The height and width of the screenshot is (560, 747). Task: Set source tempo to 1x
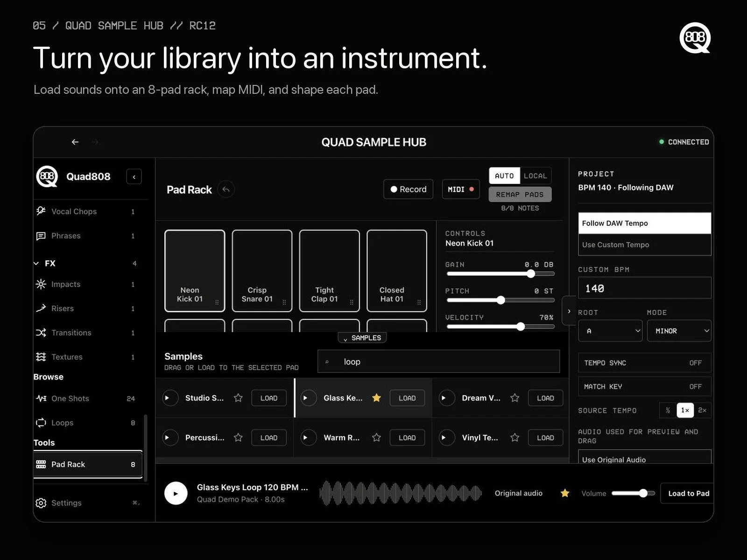click(685, 410)
